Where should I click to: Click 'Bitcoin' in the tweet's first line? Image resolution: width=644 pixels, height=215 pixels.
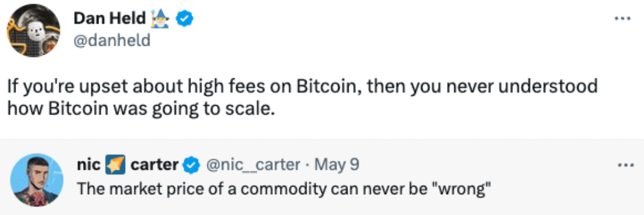(x=327, y=87)
